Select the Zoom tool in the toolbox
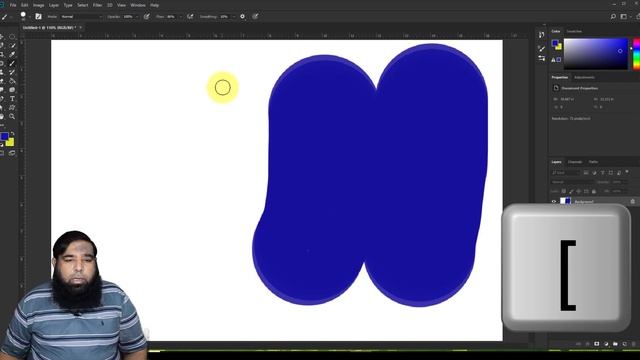This screenshot has height=360, width=640. point(12,117)
